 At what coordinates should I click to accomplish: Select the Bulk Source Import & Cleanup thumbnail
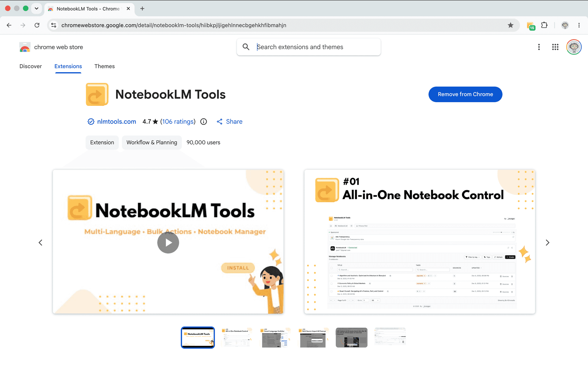pyautogui.click(x=313, y=337)
